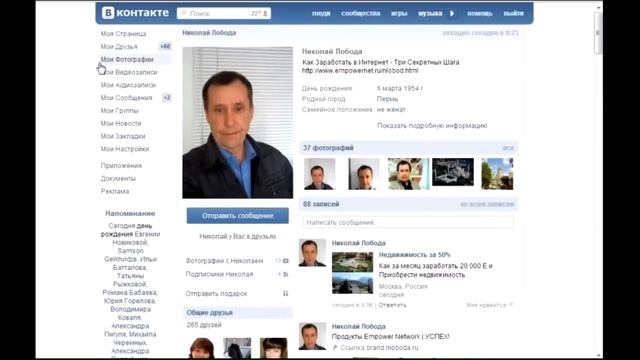Click the gift icon beside Отправить подарок
The height and width of the screenshot is (360, 640).
[285, 293]
